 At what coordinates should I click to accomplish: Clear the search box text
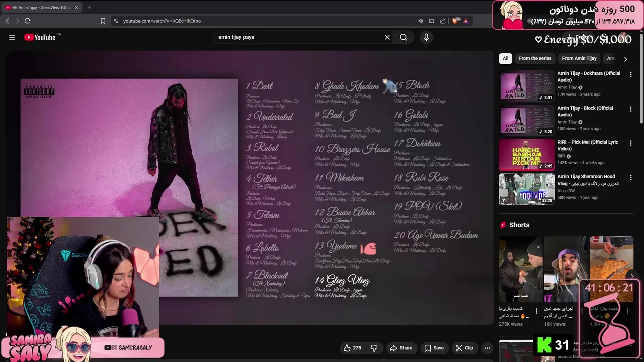pyautogui.click(x=387, y=37)
